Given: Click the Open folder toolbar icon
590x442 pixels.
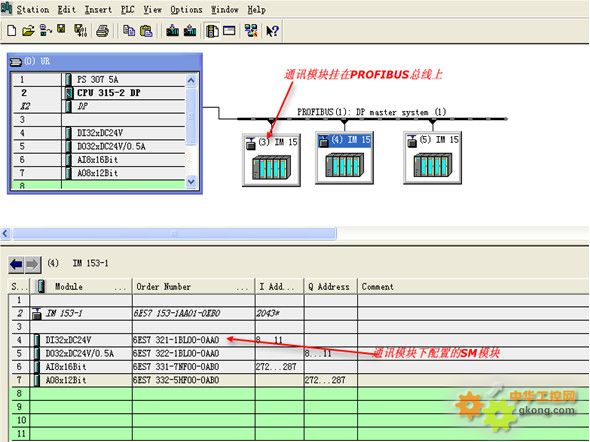Looking at the screenshot, I should point(28,30).
